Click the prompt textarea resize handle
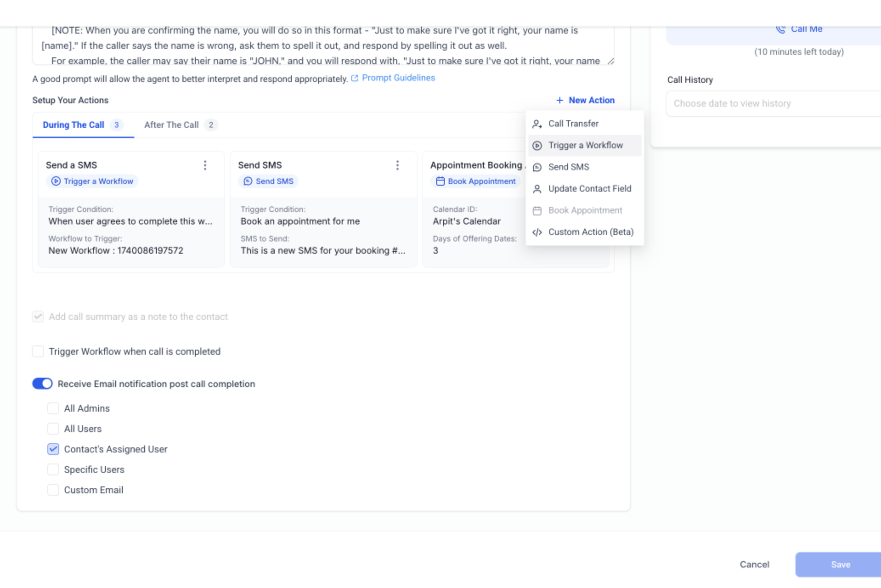The image size is (881, 588). 610,61
